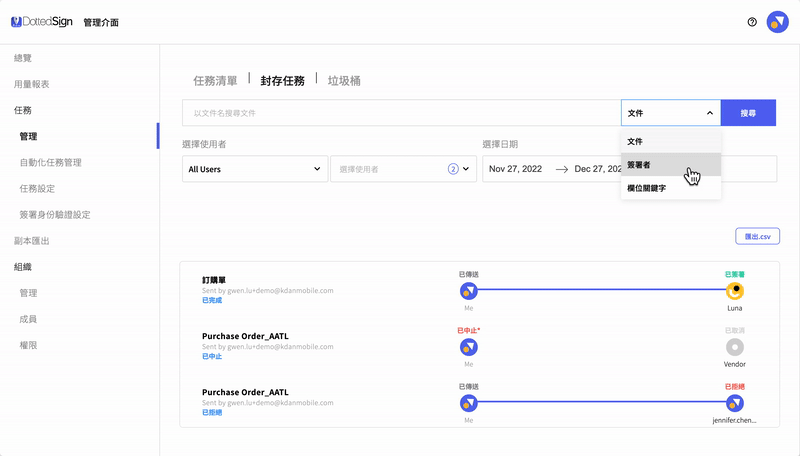The image size is (800, 456).
Task: Click the Nov 27, 2022 start date
Action: [x=515, y=169]
